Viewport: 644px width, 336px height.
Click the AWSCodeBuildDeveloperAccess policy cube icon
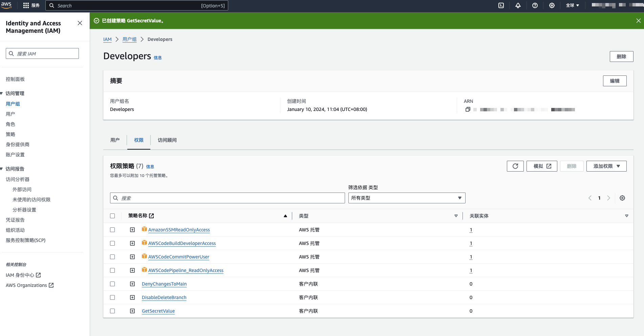tap(144, 243)
